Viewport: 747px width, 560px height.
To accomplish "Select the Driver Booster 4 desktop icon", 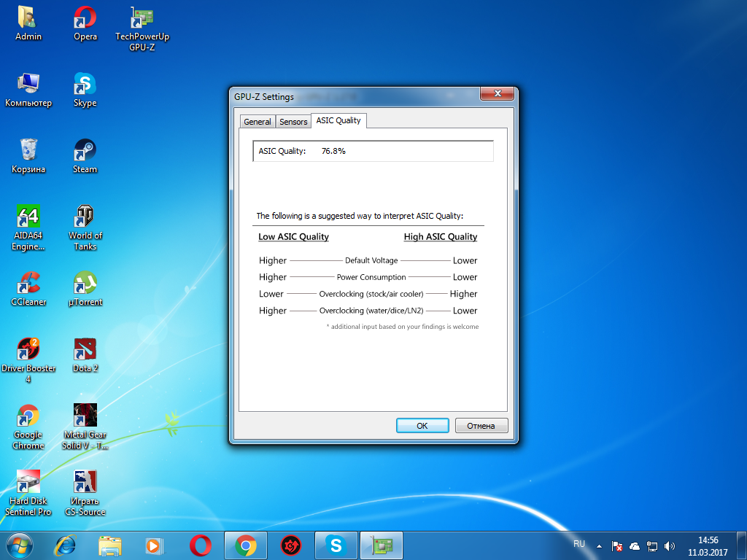I will [x=28, y=360].
